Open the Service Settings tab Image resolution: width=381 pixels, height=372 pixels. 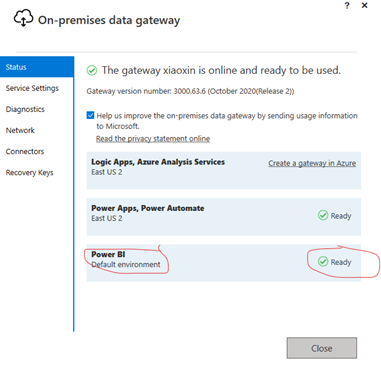click(32, 88)
